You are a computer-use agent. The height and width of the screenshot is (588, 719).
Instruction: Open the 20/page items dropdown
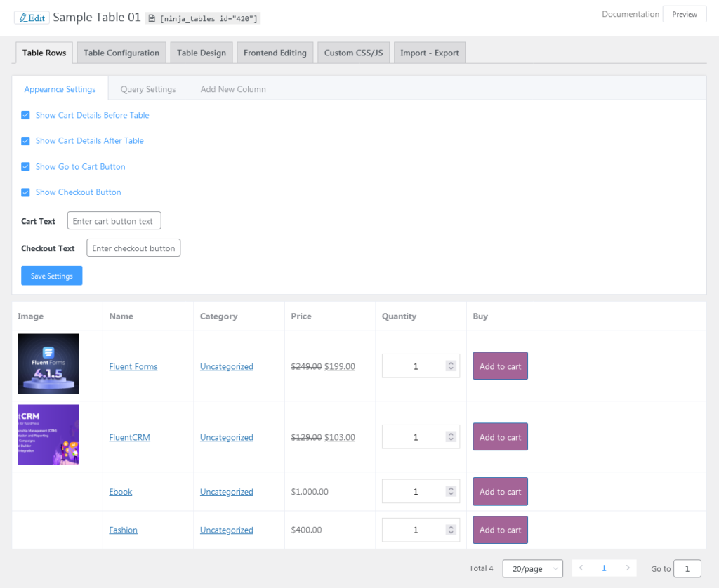tap(532, 568)
